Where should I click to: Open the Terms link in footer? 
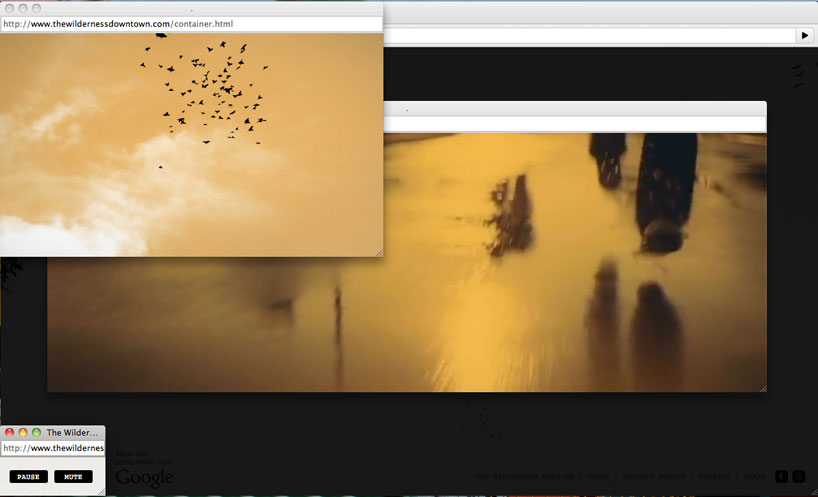coord(598,477)
